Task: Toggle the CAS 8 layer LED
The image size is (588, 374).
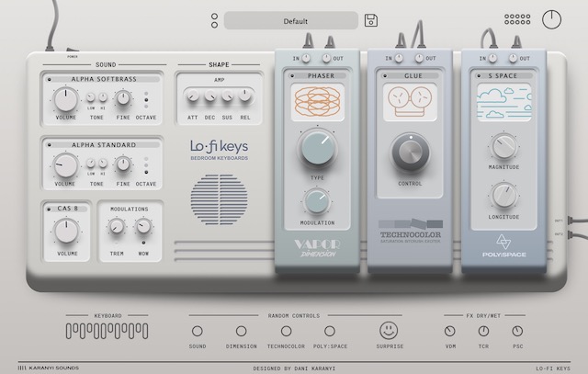Action: pyautogui.click(x=48, y=209)
